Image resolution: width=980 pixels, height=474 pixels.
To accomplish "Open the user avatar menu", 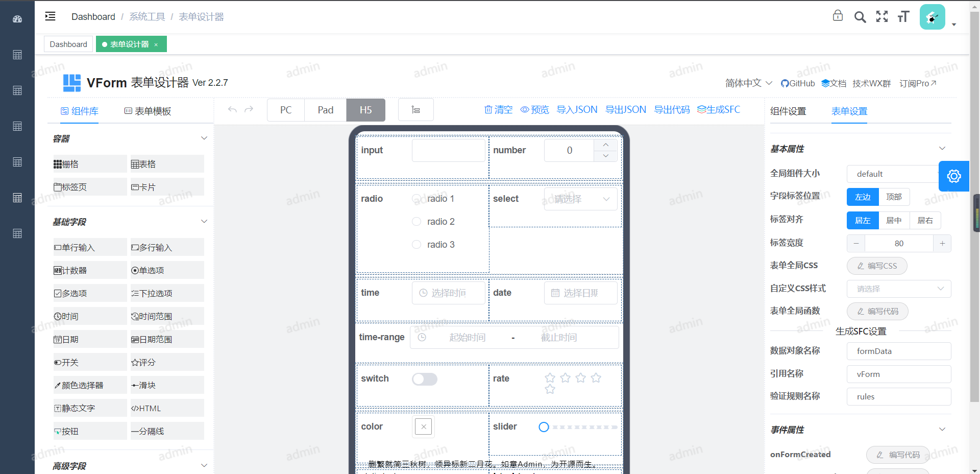I will (933, 17).
